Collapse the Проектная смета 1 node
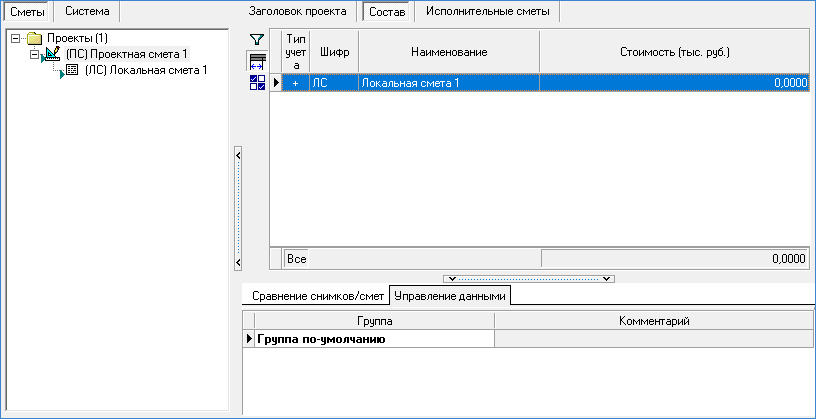Viewport: 816px width, 419px height. coord(33,54)
